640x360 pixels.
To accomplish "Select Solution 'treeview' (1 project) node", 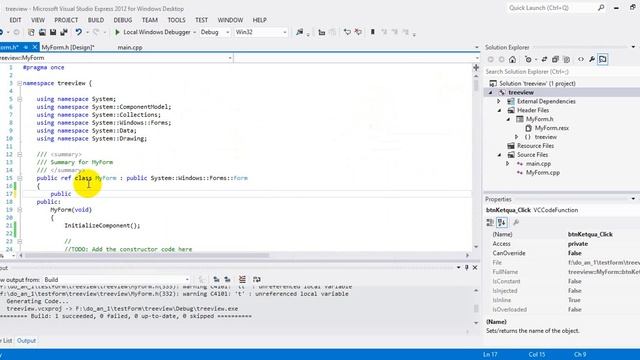I will [x=537, y=83].
